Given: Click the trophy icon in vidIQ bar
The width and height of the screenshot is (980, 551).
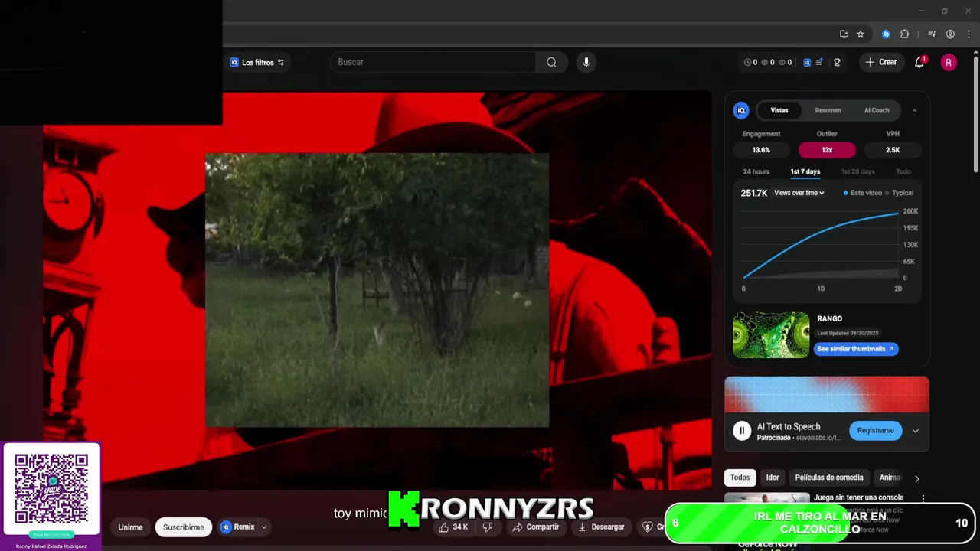Looking at the screenshot, I should pyautogui.click(x=837, y=62).
